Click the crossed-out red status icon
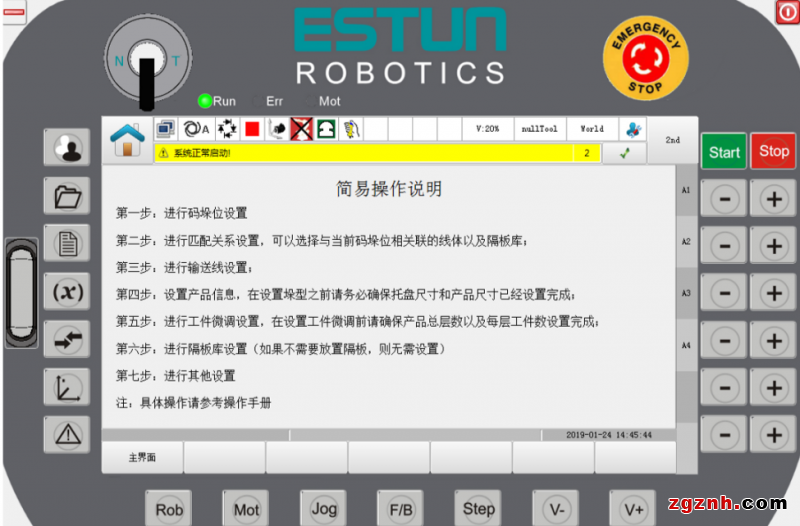Image resolution: width=800 pixels, height=526 pixels. pyautogui.click(x=302, y=129)
